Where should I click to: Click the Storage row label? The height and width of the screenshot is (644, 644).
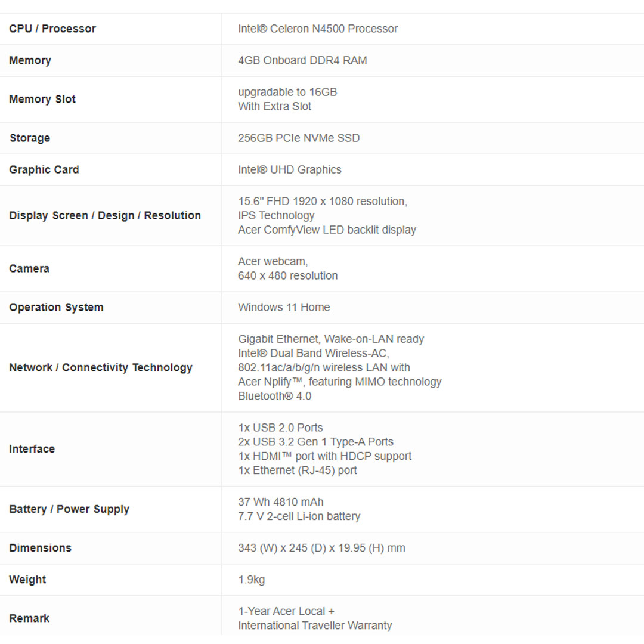(x=30, y=138)
